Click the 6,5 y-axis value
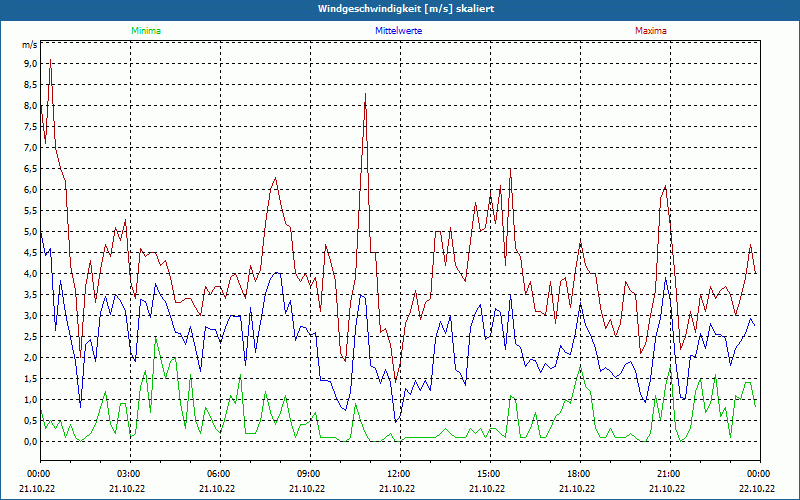Image resolution: width=800 pixels, height=500 pixels. 31,169
